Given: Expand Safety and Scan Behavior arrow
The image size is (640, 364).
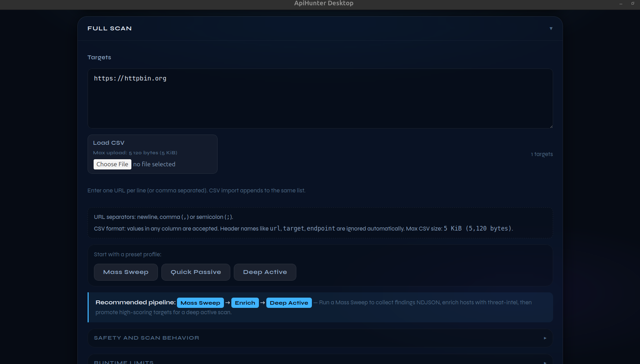Looking at the screenshot, I should click(x=545, y=338).
